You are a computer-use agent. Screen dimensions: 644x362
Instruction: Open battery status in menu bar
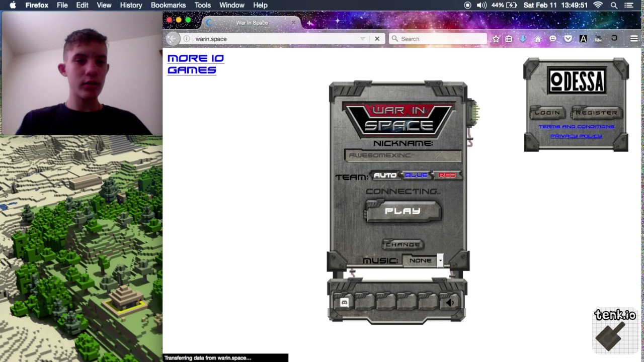point(504,5)
